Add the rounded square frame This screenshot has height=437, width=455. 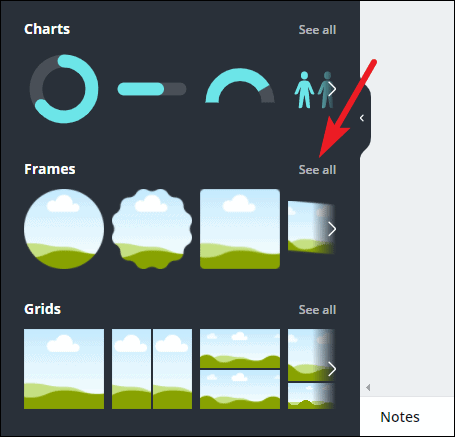point(240,229)
